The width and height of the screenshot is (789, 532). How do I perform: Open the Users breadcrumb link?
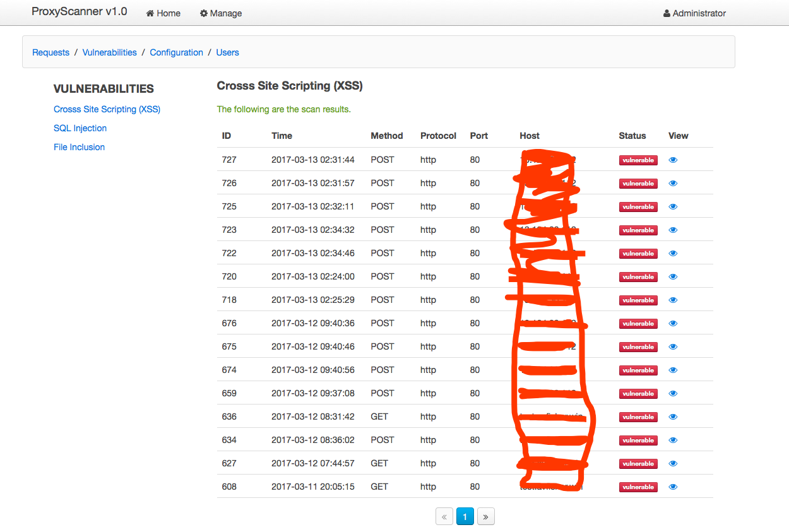pos(227,52)
